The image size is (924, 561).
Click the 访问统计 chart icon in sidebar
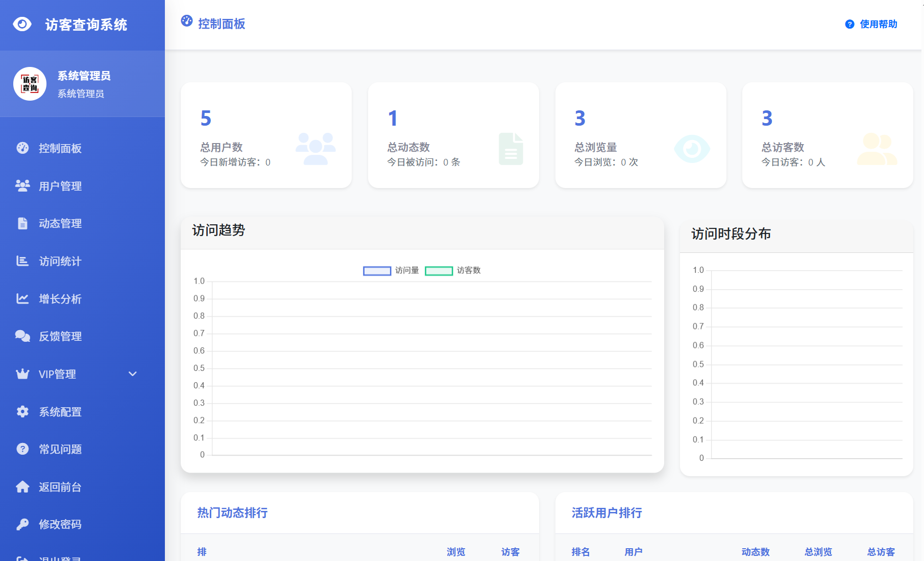pyautogui.click(x=22, y=261)
